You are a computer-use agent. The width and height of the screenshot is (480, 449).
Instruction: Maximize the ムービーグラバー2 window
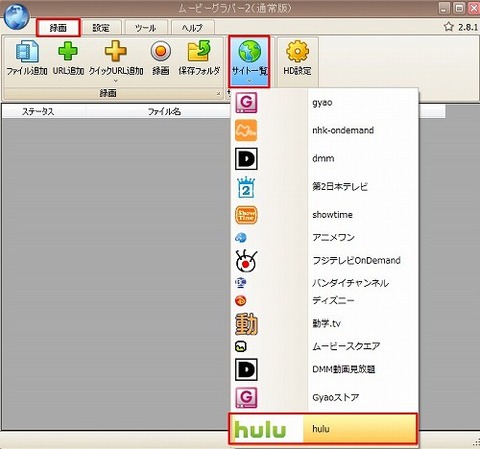click(x=459, y=8)
